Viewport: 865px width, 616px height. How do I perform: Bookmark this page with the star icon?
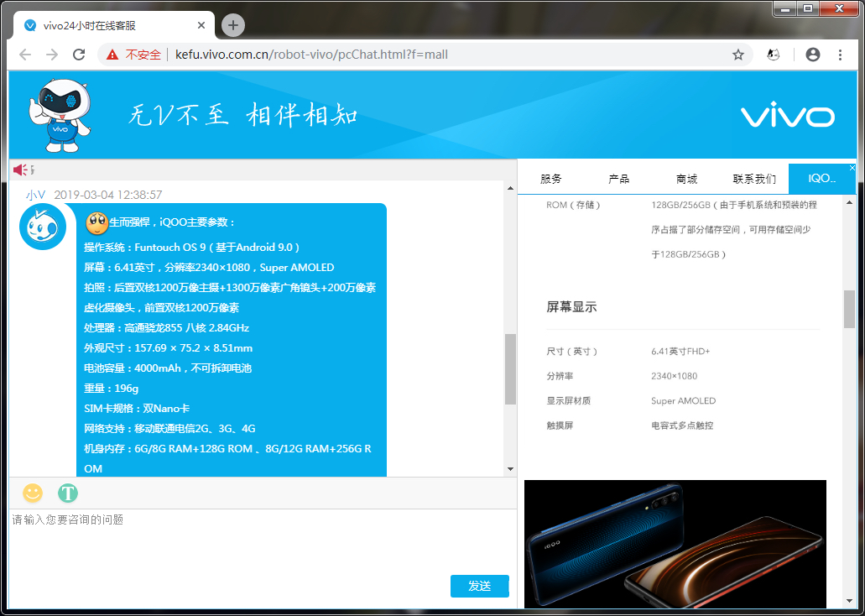(738, 55)
